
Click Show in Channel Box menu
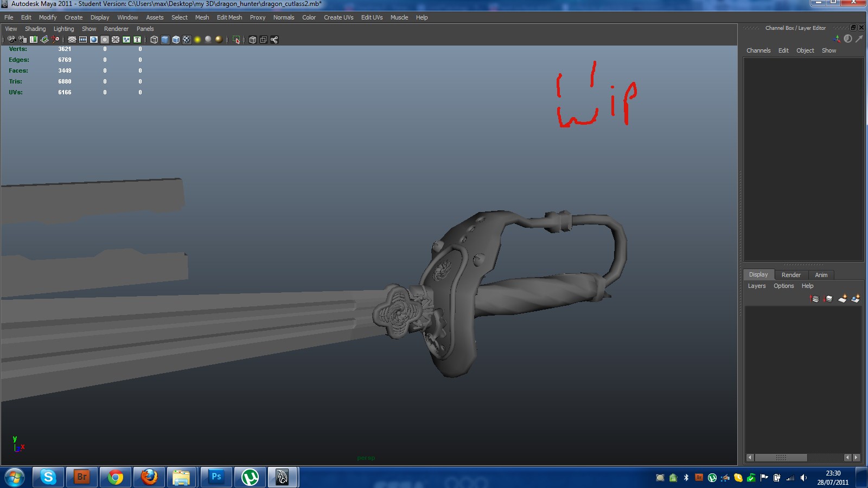click(829, 50)
